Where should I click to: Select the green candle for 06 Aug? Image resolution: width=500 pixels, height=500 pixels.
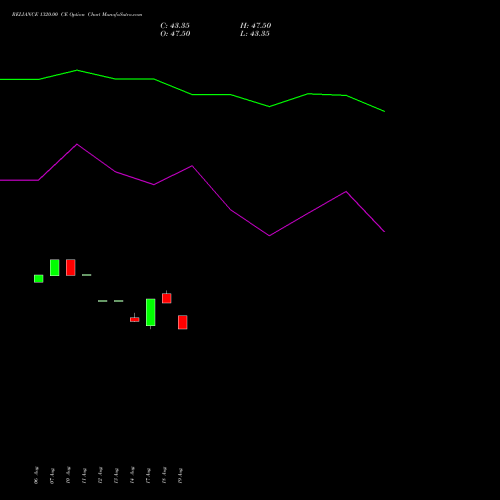click(39, 279)
